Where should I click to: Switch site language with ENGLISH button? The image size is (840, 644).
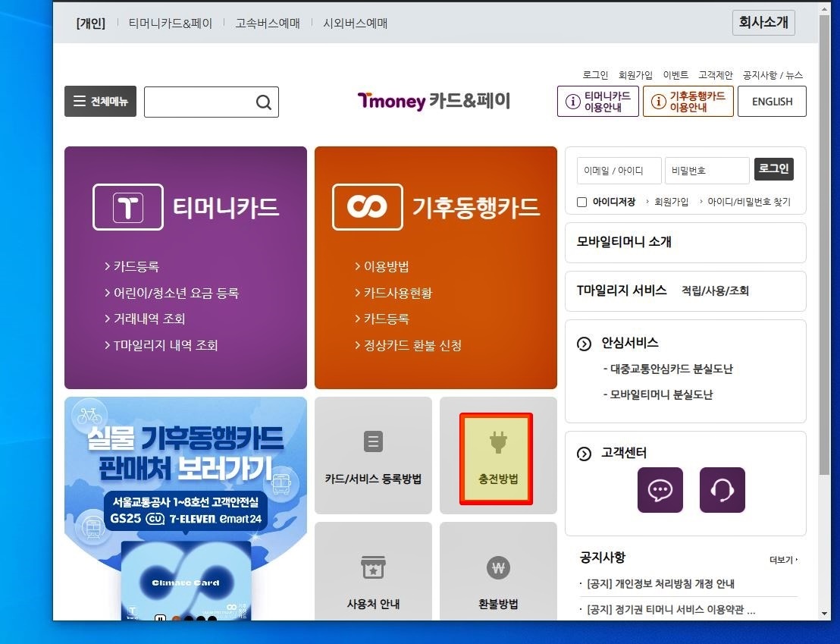click(x=772, y=102)
